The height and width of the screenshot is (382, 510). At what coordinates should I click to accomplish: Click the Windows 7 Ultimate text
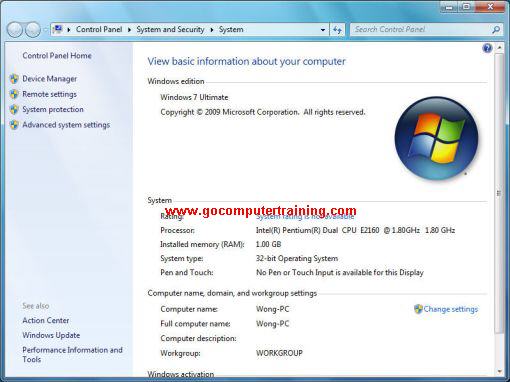click(x=194, y=97)
